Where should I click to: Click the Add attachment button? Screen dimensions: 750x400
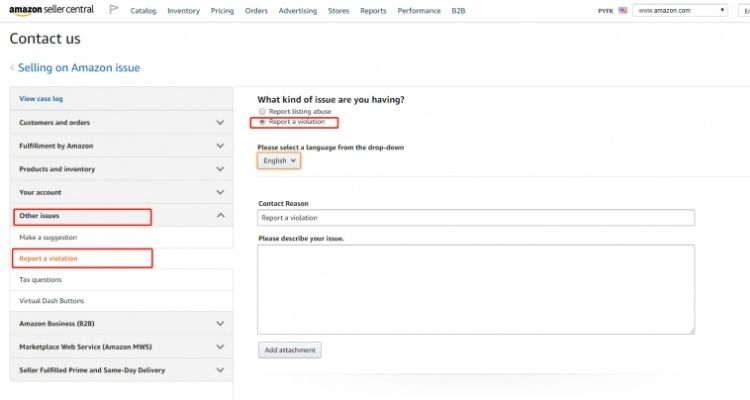[290, 350]
